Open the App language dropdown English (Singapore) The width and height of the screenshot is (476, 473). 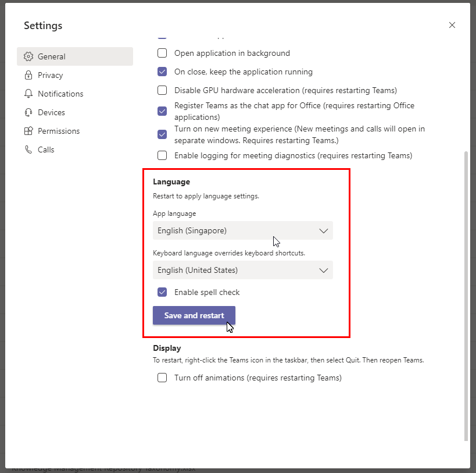point(243,230)
